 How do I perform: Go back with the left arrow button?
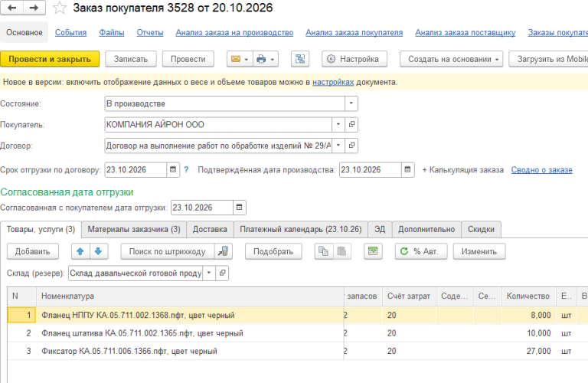12,8
